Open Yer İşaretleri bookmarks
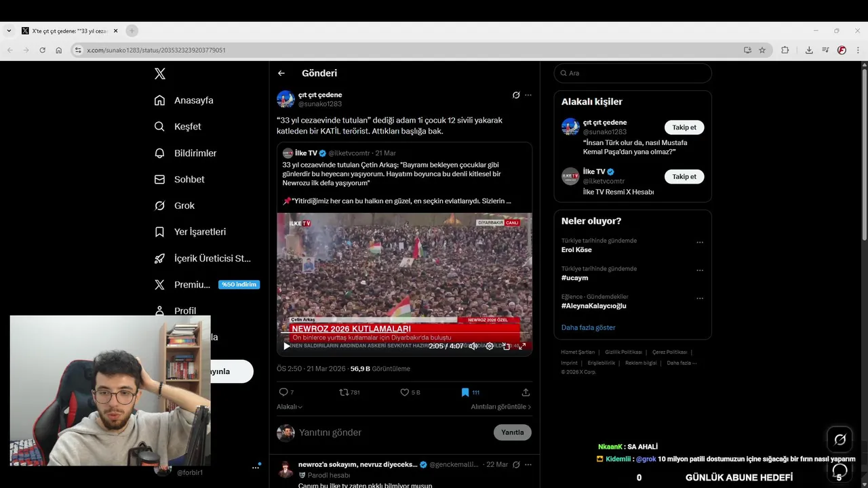This screenshot has height=488, width=868. point(190,232)
